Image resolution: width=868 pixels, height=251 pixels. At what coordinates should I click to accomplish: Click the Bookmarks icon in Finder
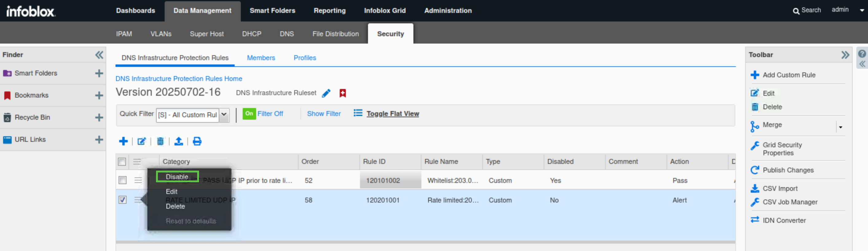pyautogui.click(x=7, y=95)
